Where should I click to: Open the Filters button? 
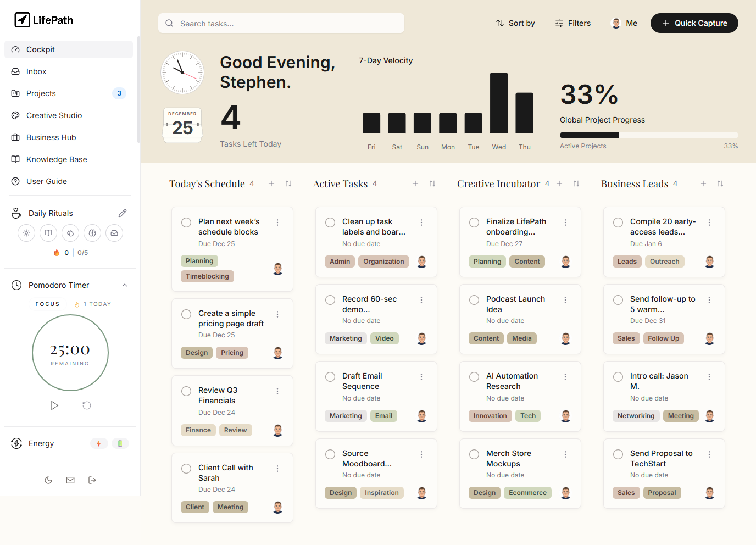click(x=573, y=23)
